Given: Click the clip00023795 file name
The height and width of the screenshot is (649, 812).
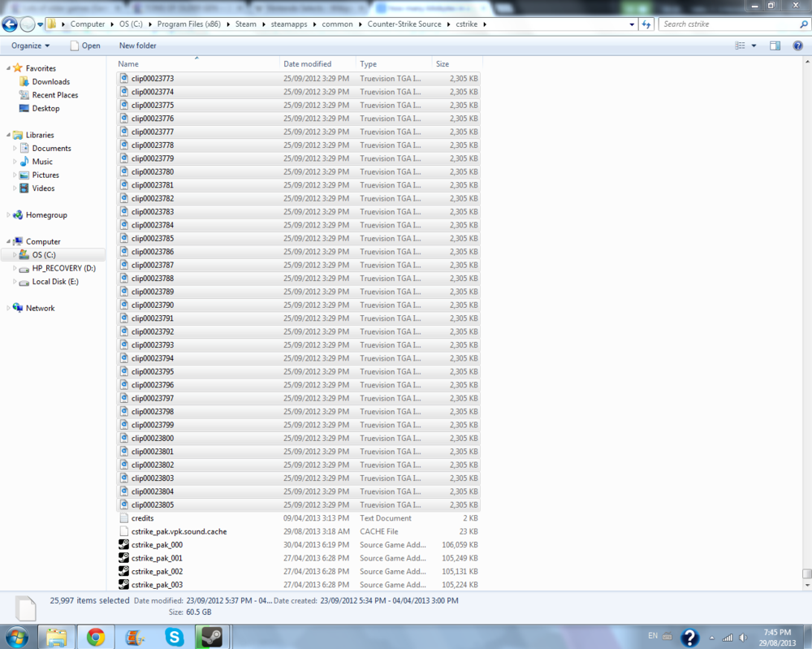Looking at the screenshot, I should tap(153, 371).
